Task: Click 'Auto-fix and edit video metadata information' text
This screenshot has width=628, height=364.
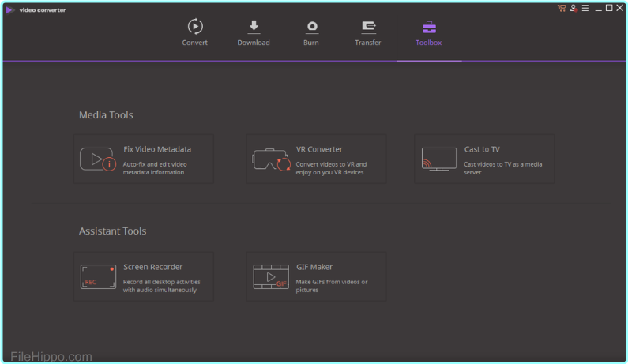Action: click(x=155, y=168)
